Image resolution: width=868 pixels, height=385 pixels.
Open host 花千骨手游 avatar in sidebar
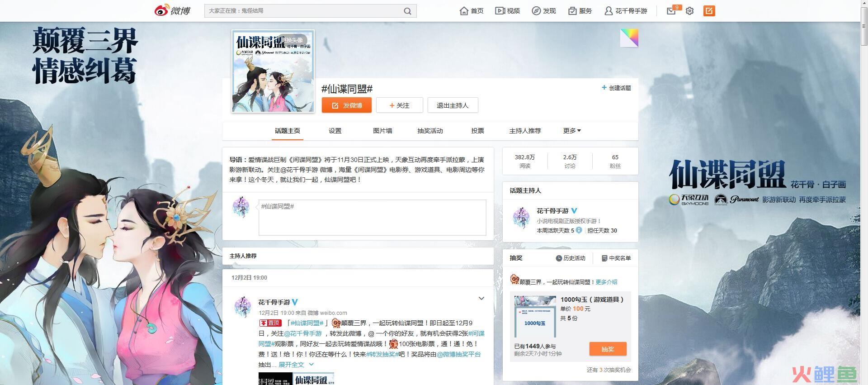(x=521, y=218)
